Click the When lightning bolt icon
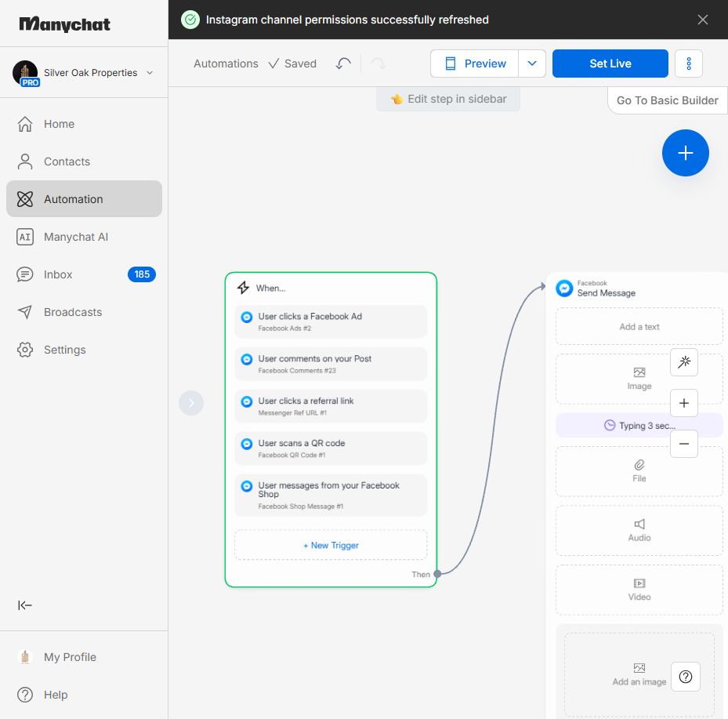This screenshot has width=728, height=719. 243,288
